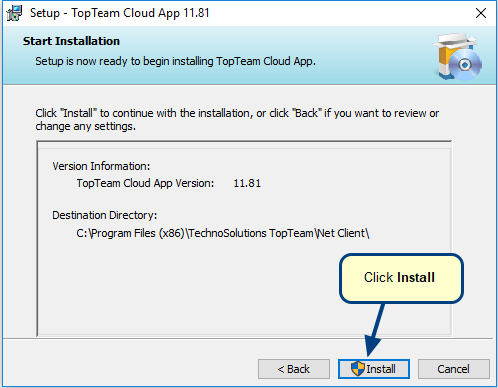Cancel the TopTeam setup

(x=454, y=369)
